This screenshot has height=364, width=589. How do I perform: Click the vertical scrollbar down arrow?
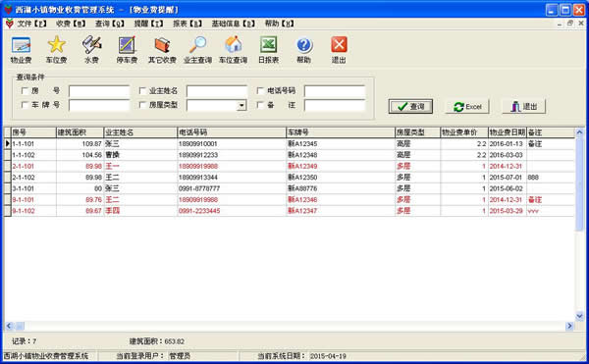coord(579,316)
